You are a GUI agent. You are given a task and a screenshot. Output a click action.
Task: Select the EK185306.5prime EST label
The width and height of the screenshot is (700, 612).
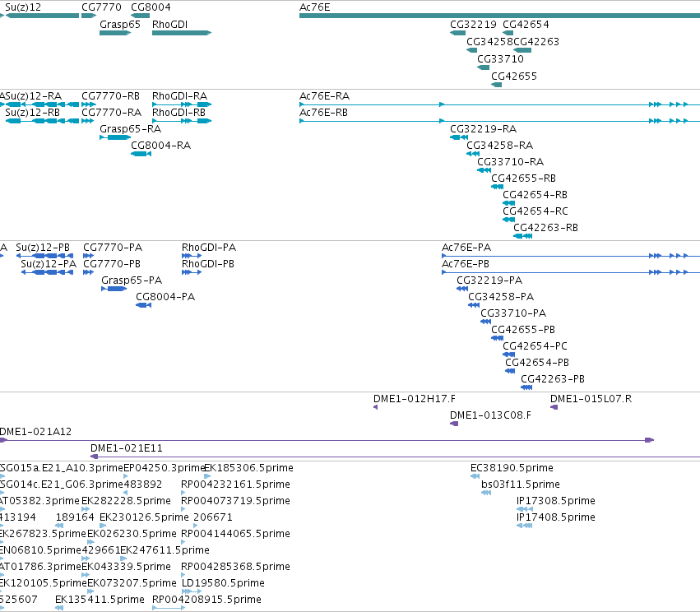click(x=248, y=468)
